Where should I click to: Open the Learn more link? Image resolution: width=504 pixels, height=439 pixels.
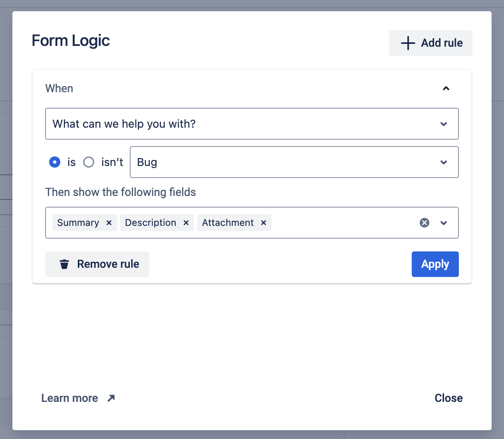tap(70, 398)
